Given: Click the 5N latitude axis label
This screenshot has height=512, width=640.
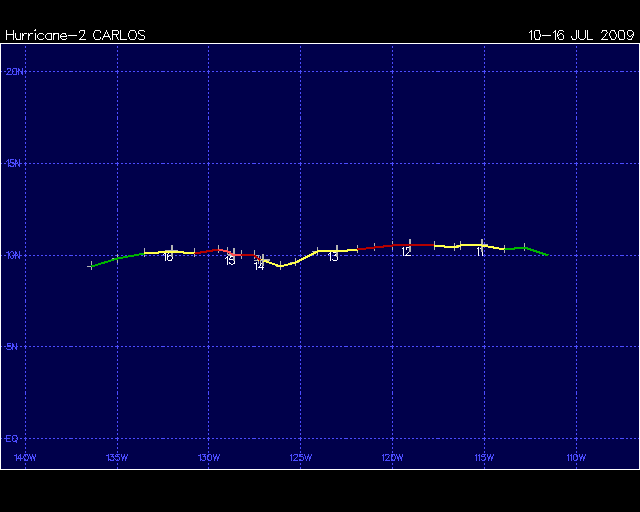Looking at the screenshot, I should pyautogui.click(x=14, y=347).
